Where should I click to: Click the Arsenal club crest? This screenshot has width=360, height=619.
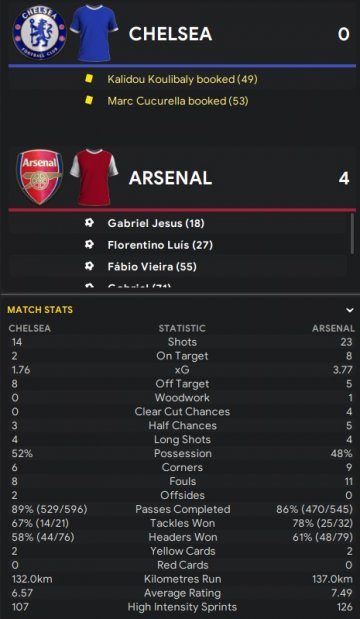tap(39, 177)
